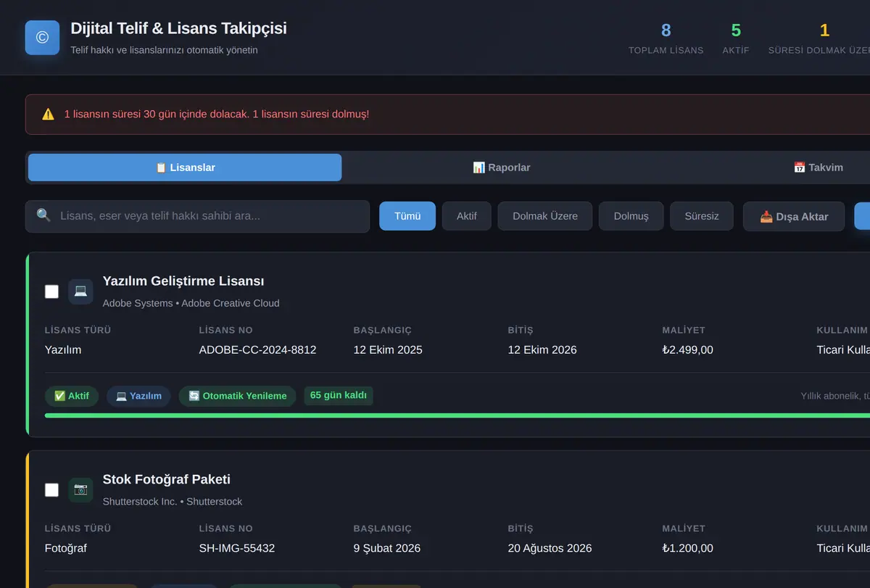Filter licenses with the Aktif filter button

[467, 216]
